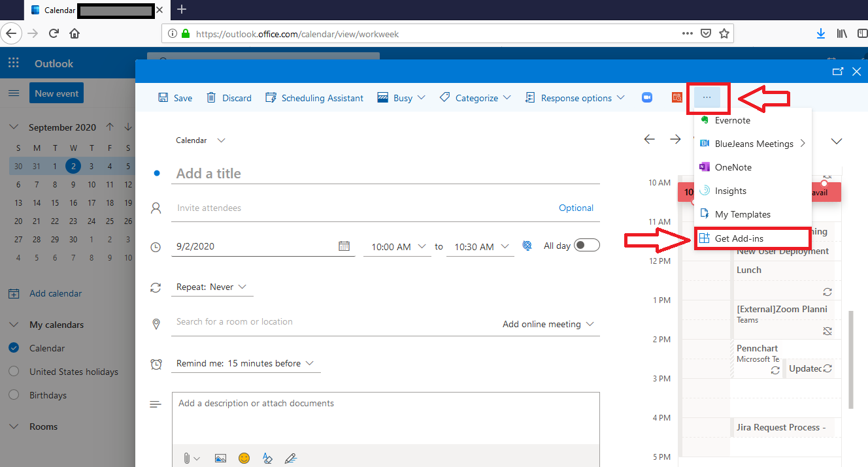Image resolution: width=868 pixels, height=467 pixels.
Task: Insert an emoji in the description
Action: pyautogui.click(x=244, y=458)
